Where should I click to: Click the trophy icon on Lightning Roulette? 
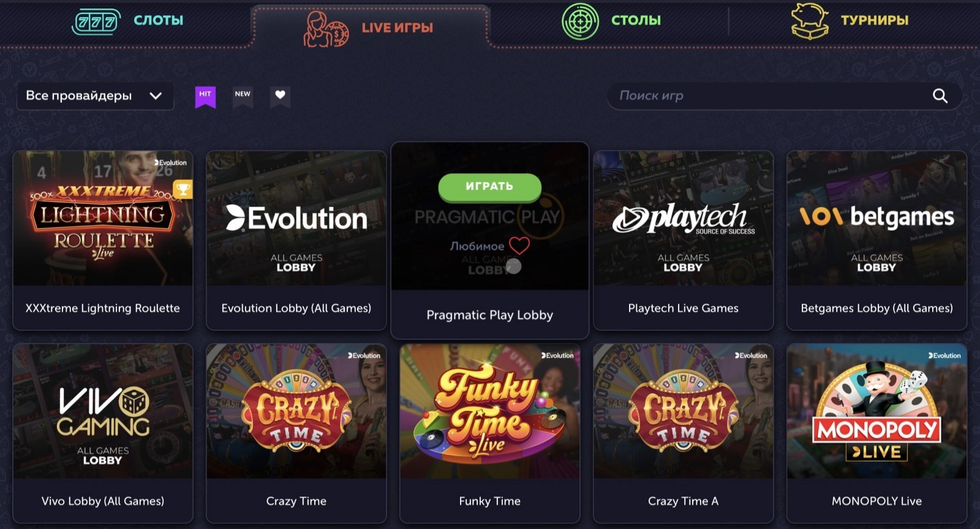tap(183, 189)
